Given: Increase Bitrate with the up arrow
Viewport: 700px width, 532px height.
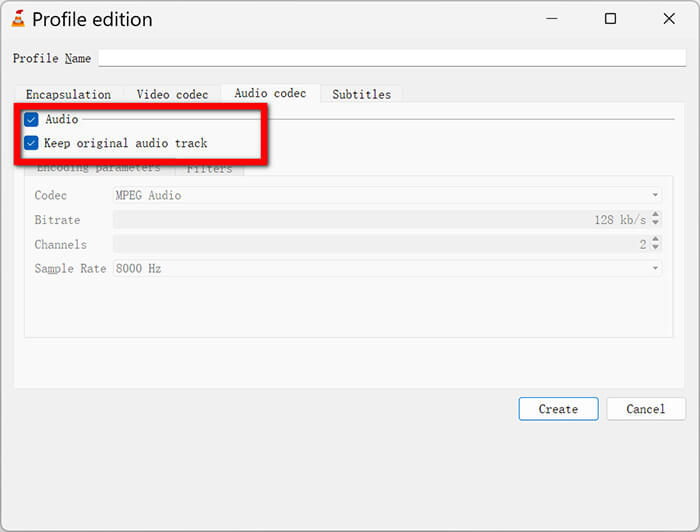Looking at the screenshot, I should [x=655, y=215].
